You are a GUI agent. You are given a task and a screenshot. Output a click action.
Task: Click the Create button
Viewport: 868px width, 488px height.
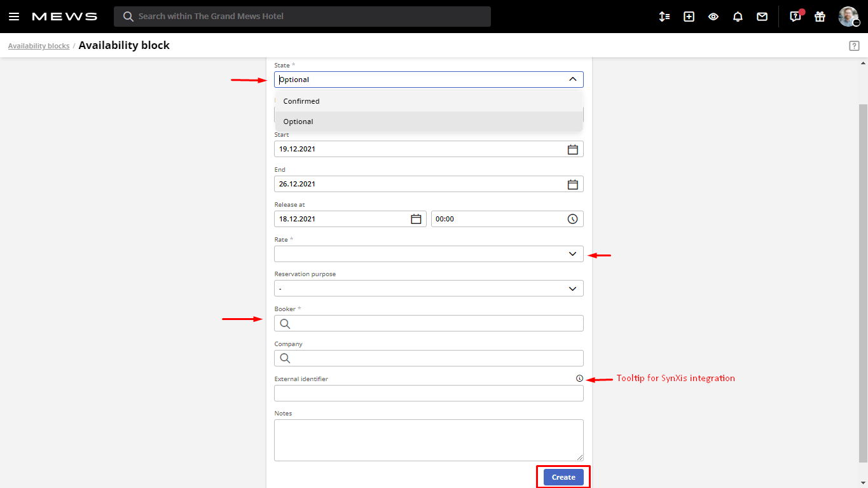coord(563,477)
